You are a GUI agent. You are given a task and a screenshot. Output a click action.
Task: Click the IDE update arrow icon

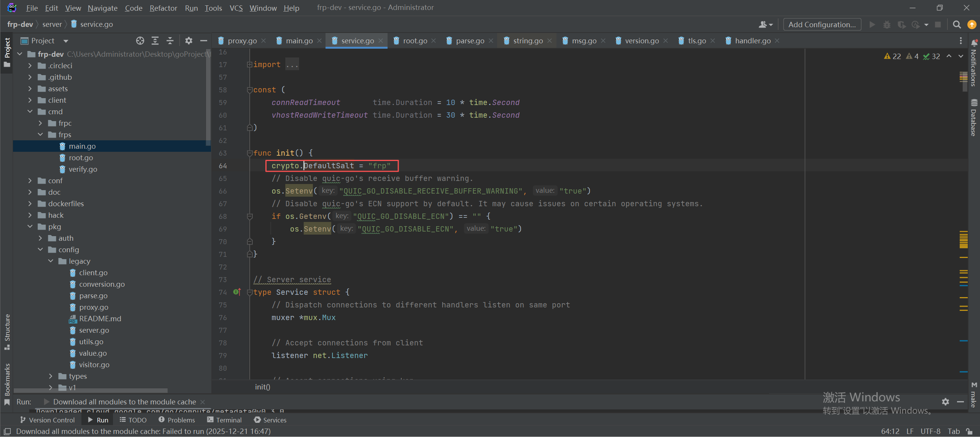pyautogui.click(x=972, y=25)
